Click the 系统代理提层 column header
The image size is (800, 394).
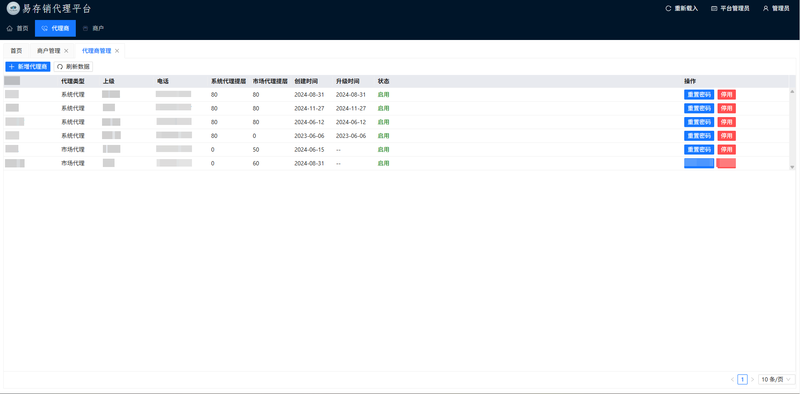[229, 81]
